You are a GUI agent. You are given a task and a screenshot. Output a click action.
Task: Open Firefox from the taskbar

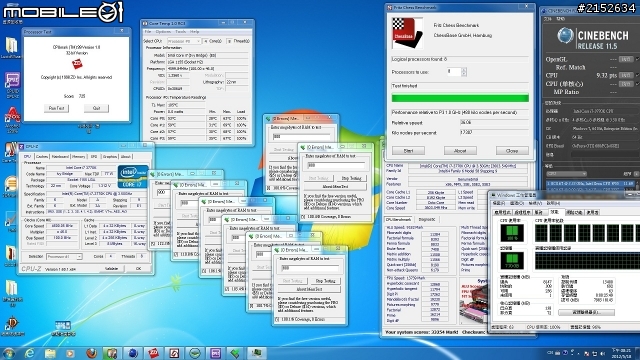(91, 353)
